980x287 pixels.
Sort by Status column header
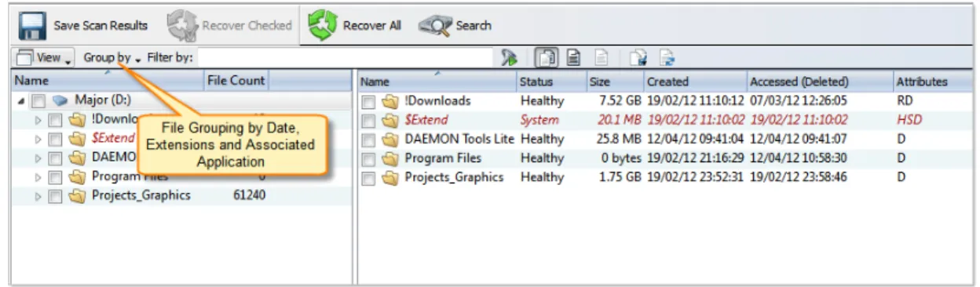tap(550, 82)
